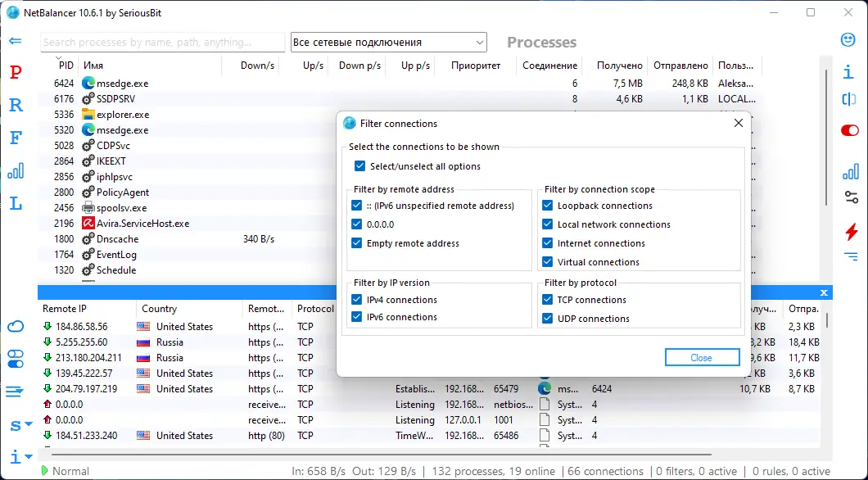Toggle Select/unselect all options checkbox
The height and width of the screenshot is (480, 868).
click(359, 166)
